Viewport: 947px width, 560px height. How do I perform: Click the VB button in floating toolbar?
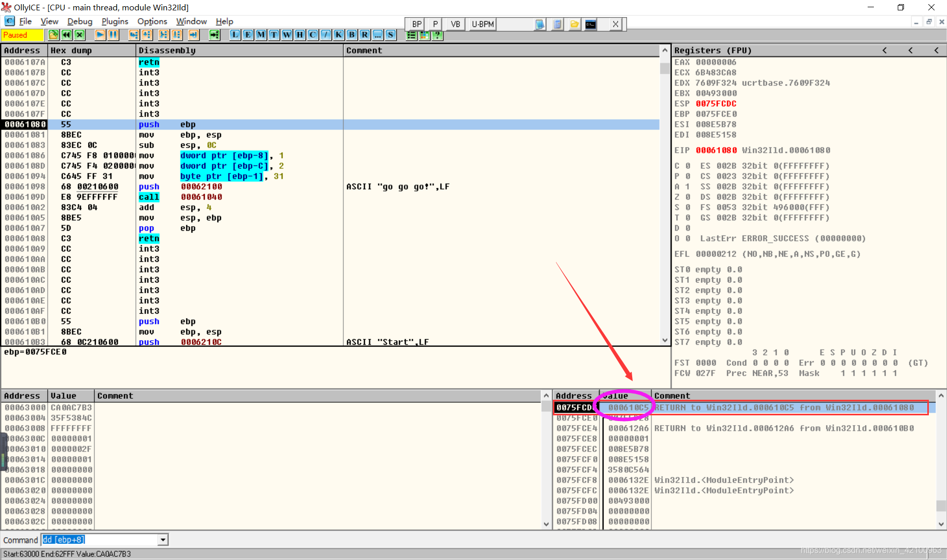[455, 24]
